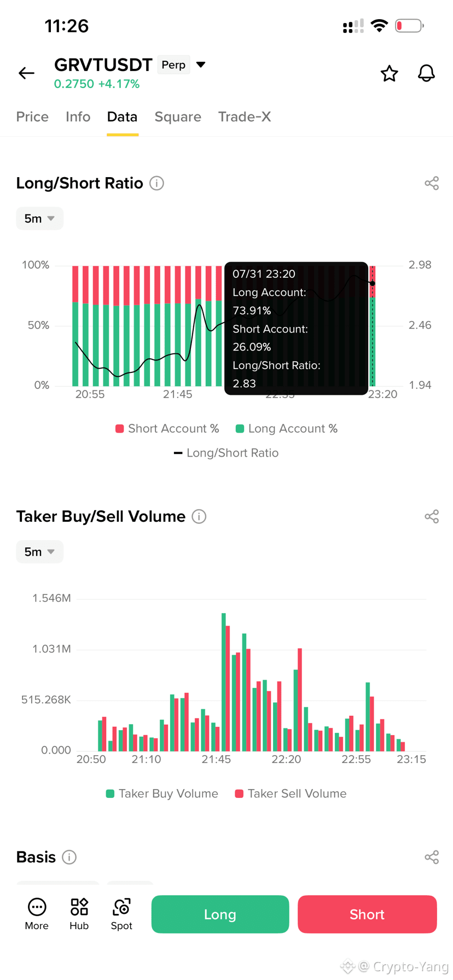Viewport: 453px width, 980px height.
Task: Tap the 1.546M axis label
Action: coord(51,598)
